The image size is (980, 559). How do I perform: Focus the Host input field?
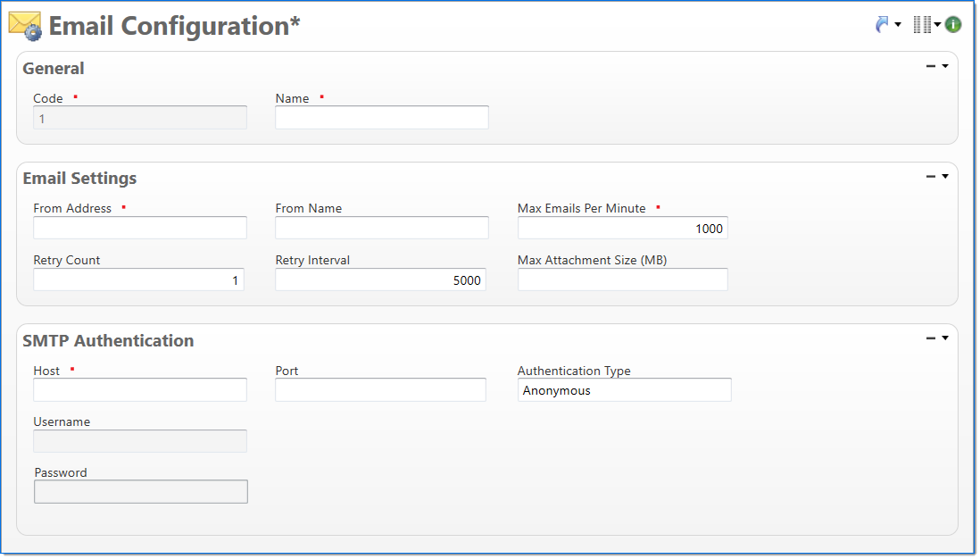(x=140, y=390)
